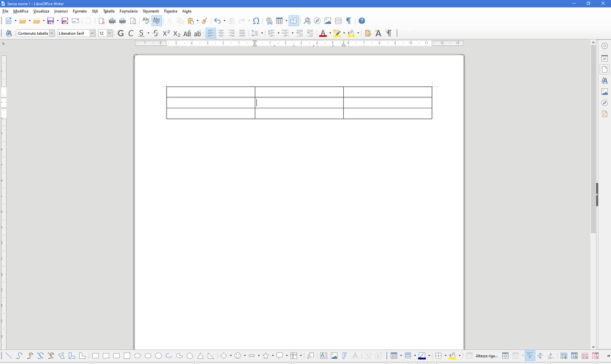Image resolution: width=611 pixels, height=364 pixels.
Task: Toggle strikethrough formatting
Action: tap(156, 33)
